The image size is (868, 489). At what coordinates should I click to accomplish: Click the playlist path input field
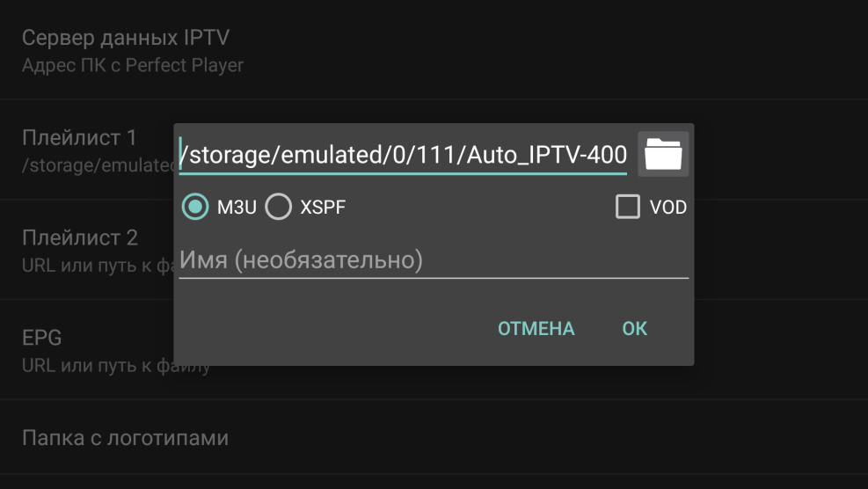tap(403, 156)
